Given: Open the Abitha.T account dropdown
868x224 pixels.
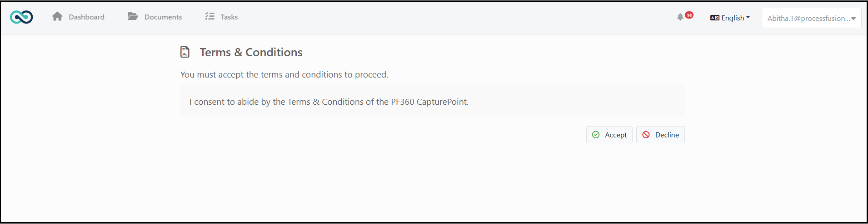Looking at the screenshot, I should 811,18.
